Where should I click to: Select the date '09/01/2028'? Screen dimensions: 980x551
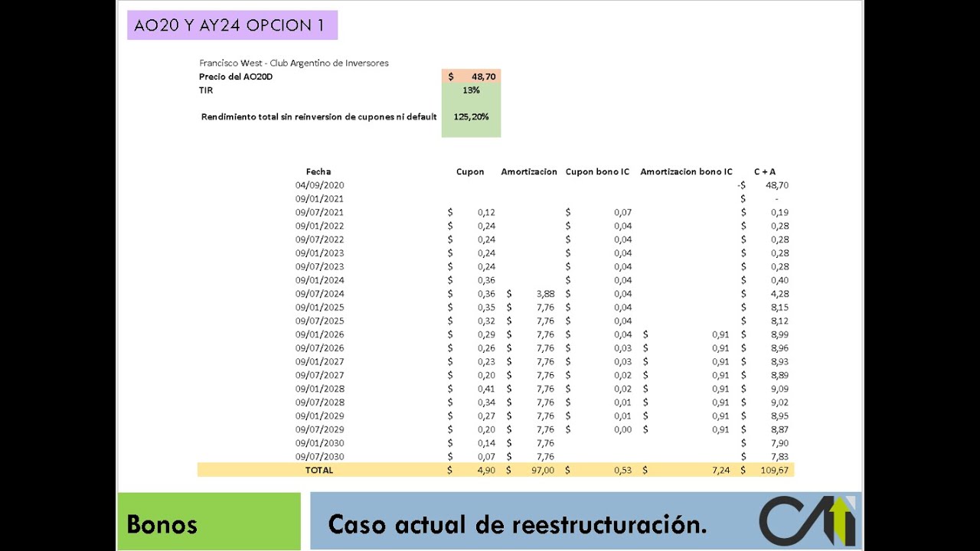(319, 389)
